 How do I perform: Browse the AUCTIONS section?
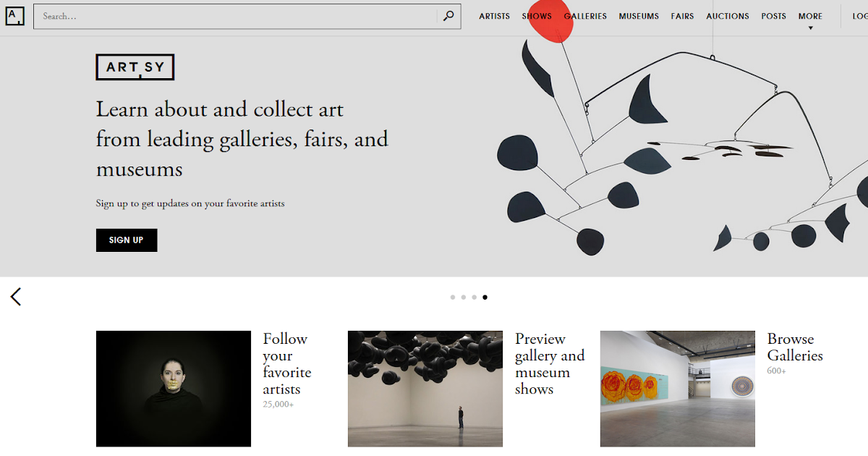[x=728, y=16]
